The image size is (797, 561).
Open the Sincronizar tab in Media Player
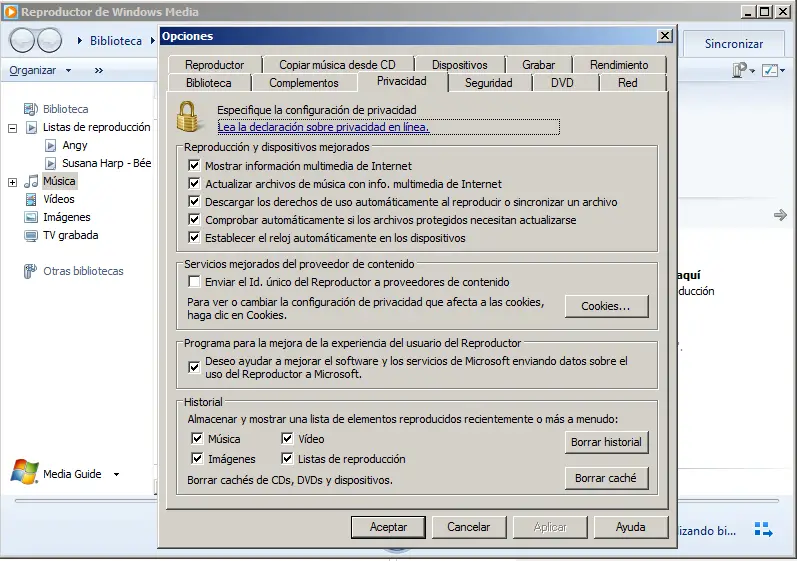point(734,44)
